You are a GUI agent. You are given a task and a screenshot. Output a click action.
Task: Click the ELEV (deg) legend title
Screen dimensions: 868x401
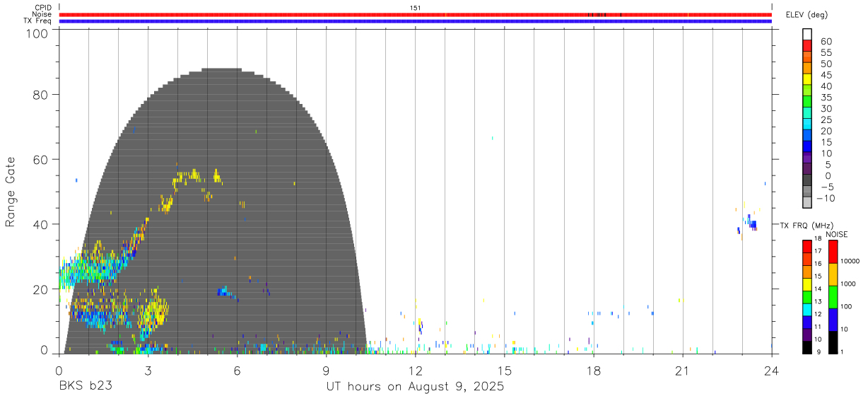(x=807, y=14)
